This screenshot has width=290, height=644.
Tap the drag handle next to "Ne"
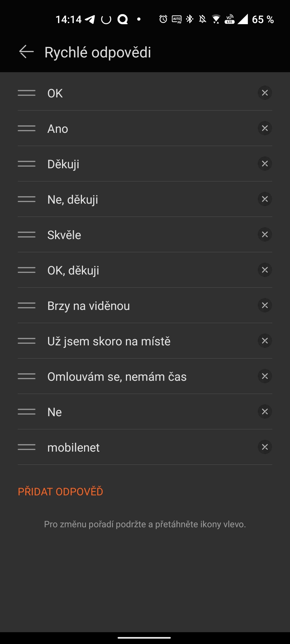click(x=27, y=412)
